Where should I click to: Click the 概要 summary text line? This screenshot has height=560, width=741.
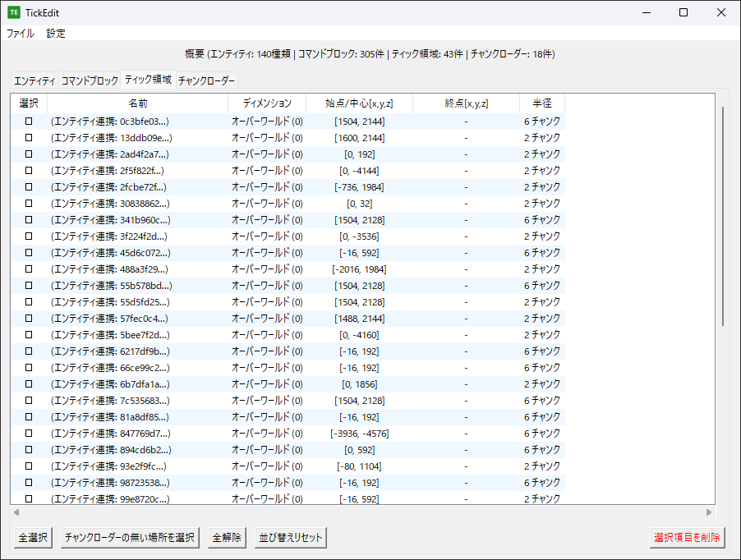click(x=370, y=54)
